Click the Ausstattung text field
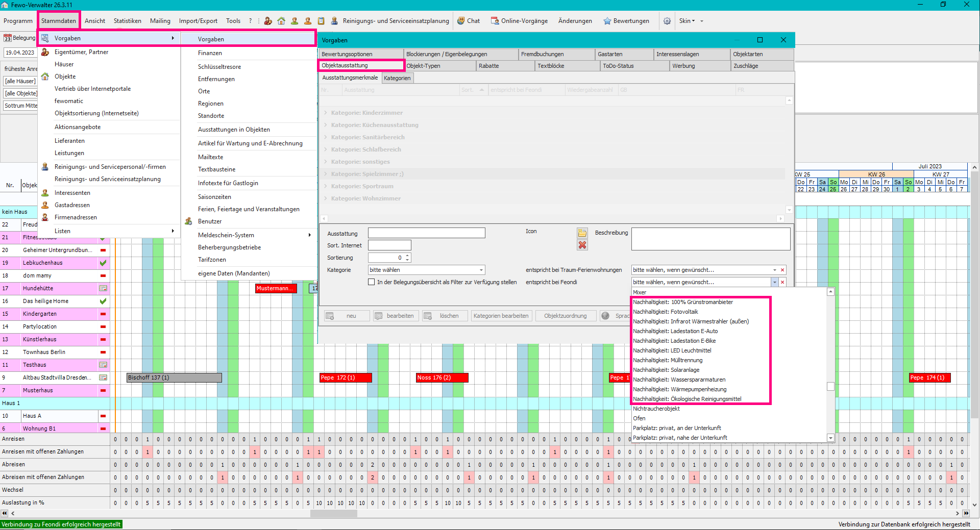Viewport: 980px width, 530px height. (x=427, y=233)
